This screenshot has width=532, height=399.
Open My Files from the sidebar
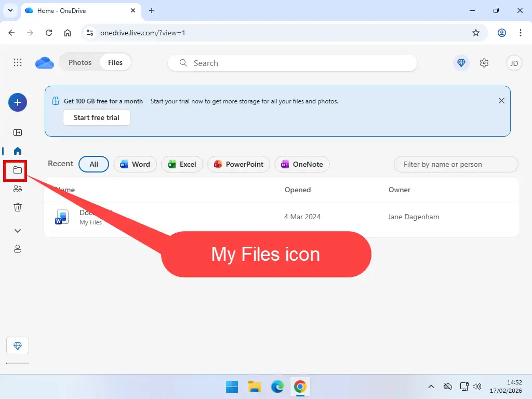(x=17, y=170)
